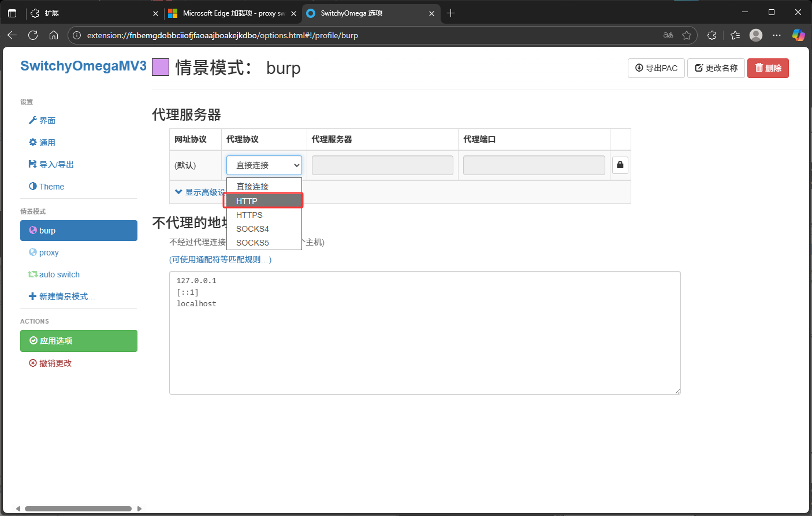The height and width of the screenshot is (516, 812).
Task: Click inside the bypass list text area
Action: (x=425, y=333)
